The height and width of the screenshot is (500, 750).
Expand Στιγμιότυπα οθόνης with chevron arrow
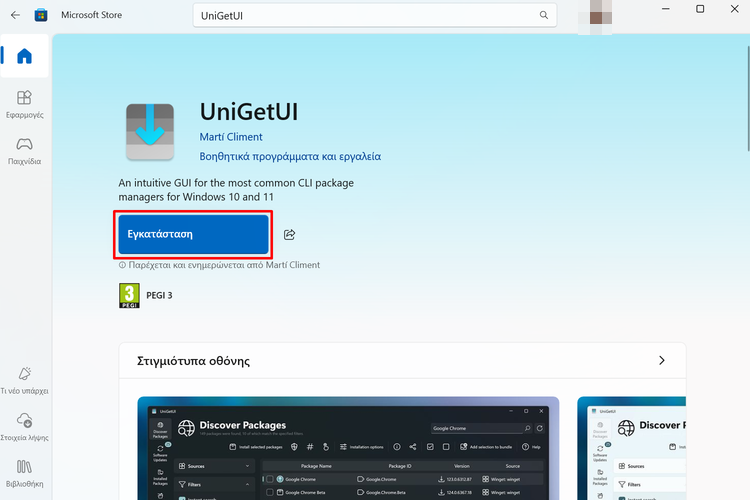(662, 360)
